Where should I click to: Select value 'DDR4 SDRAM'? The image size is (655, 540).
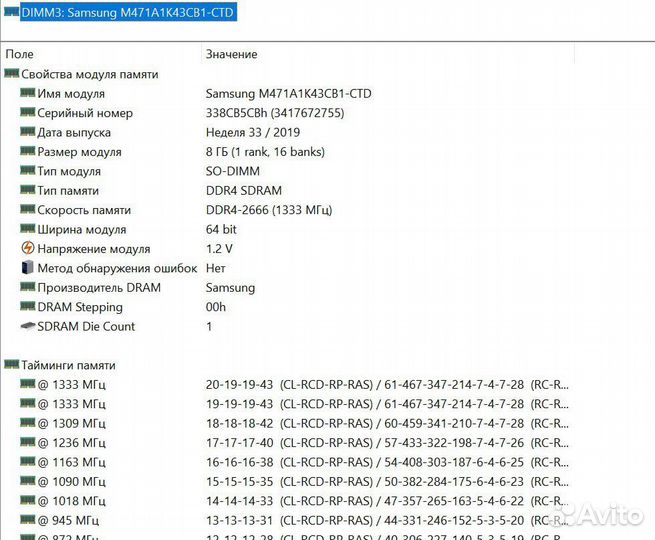tap(244, 190)
